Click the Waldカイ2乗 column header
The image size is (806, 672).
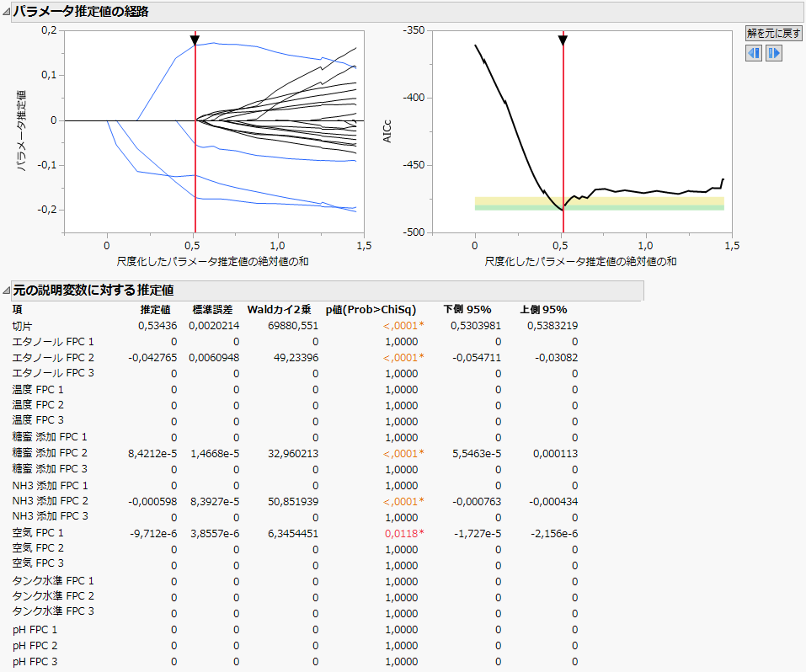coord(280,310)
